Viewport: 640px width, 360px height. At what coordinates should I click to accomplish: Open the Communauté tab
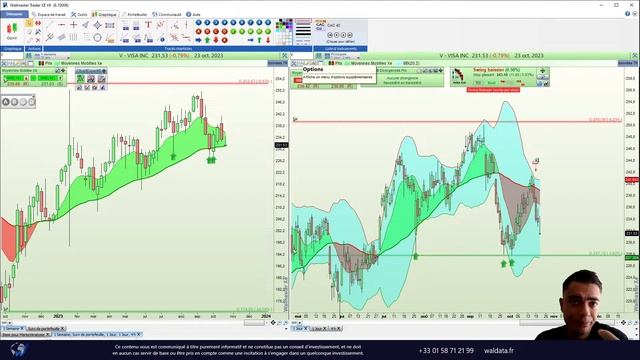167,14
